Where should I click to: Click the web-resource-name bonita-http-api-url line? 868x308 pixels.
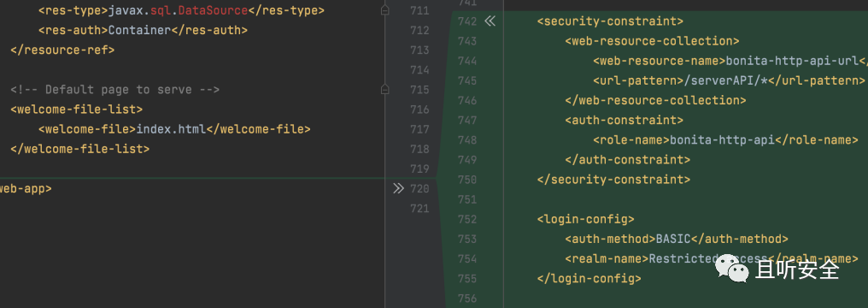tap(730, 61)
